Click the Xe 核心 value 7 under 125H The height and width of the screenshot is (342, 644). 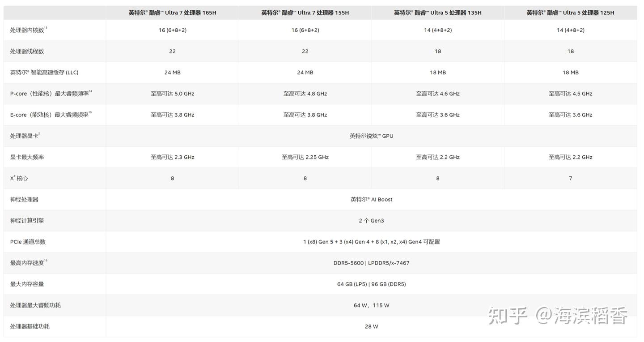click(570, 178)
